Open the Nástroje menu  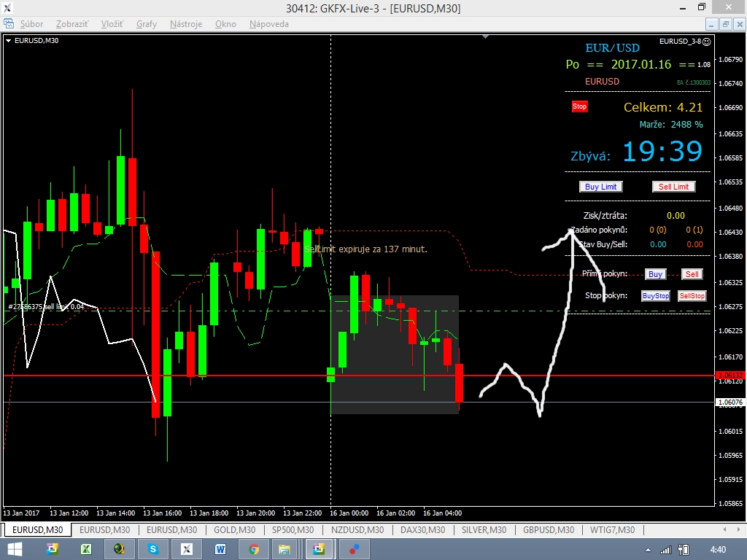click(186, 24)
